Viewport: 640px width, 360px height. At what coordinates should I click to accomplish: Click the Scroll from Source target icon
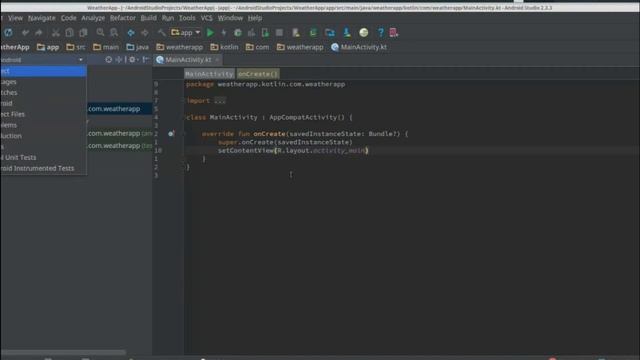point(109,60)
